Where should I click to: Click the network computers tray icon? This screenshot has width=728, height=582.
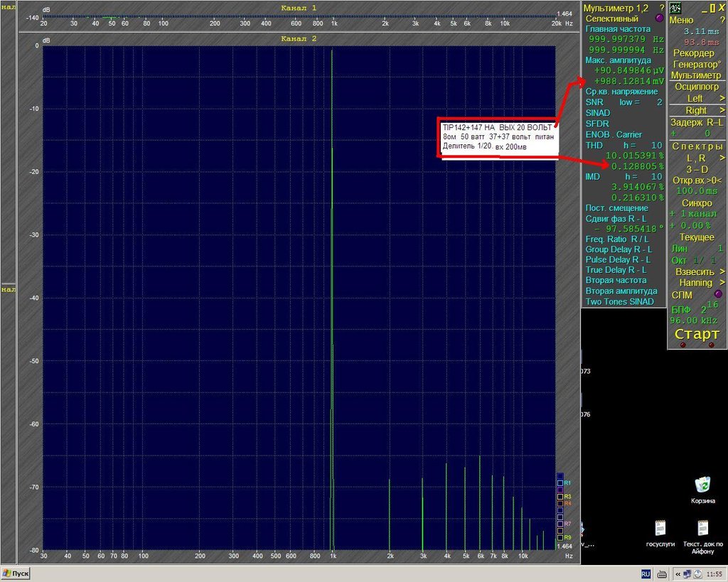pos(687,574)
